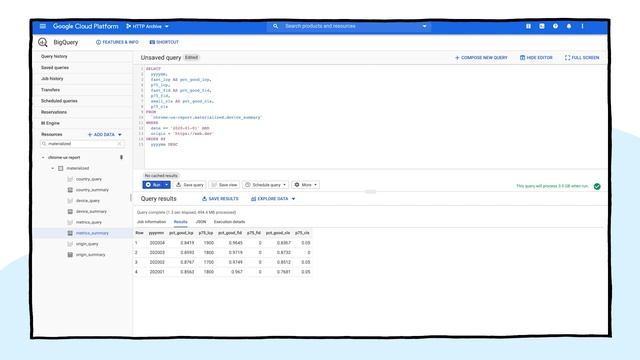Open Transfers in sidebar
The width and height of the screenshot is (640, 360).
click(x=50, y=89)
